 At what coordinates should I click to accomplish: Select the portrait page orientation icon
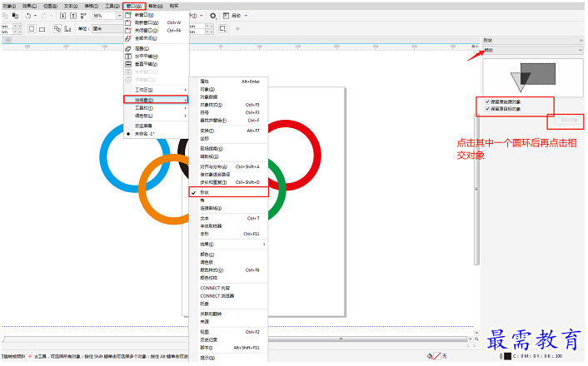pos(32,29)
